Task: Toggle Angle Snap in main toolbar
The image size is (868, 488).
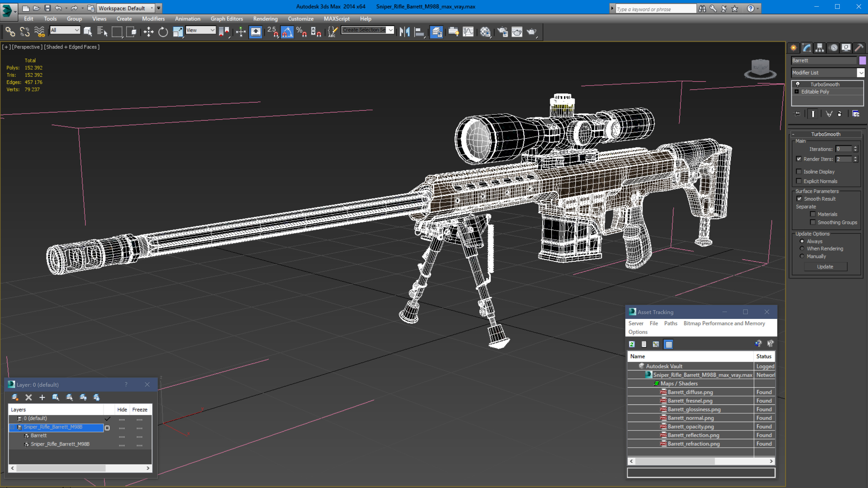Action: (x=287, y=32)
